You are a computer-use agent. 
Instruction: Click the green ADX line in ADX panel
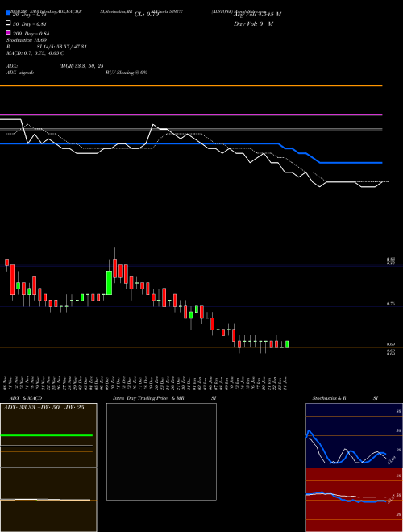(x=47, y=435)
